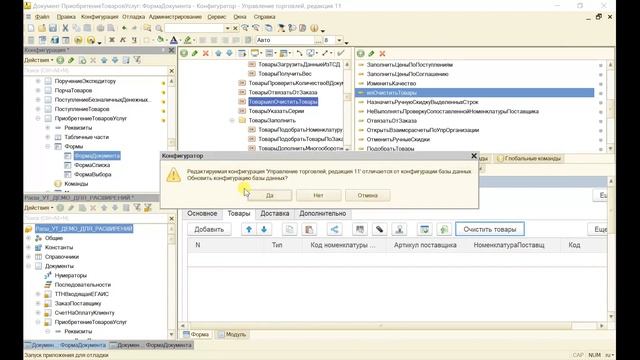
Task: Switch to Дополнительно tab in form preview
Action: click(322, 213)
